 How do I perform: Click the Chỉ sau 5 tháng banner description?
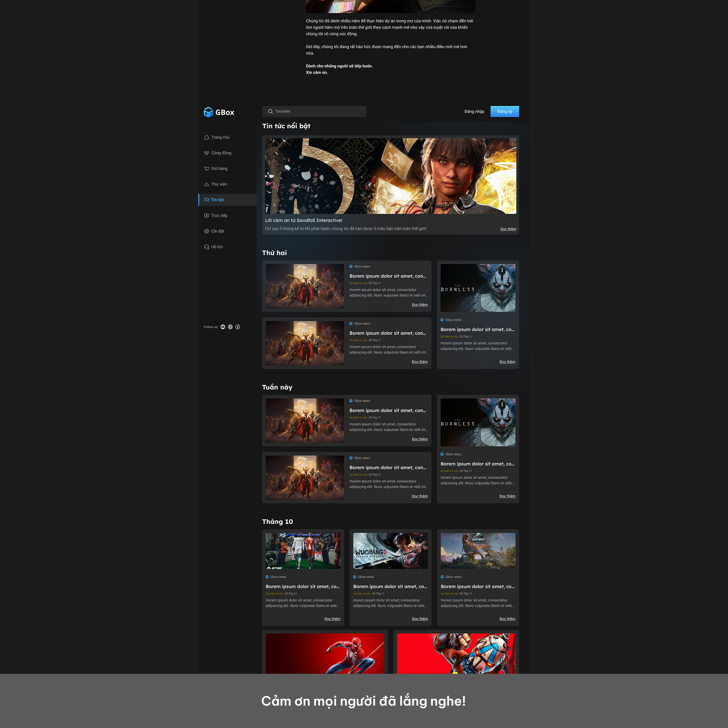click(x=346, y=229)
